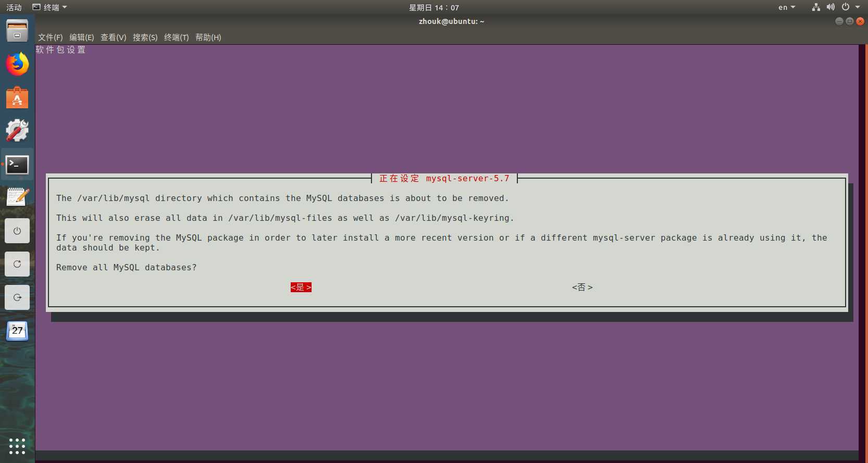The image size is (868, 463).
Task: Expand the 终端 app menu in top bar
Action: coord(50,7)
